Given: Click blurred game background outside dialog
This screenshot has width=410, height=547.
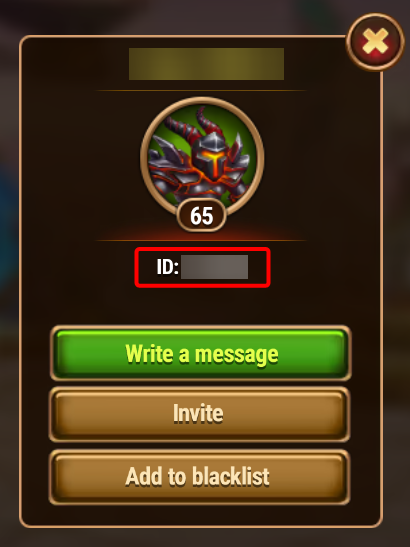Looking at the screenshot, I should point(9,279).
